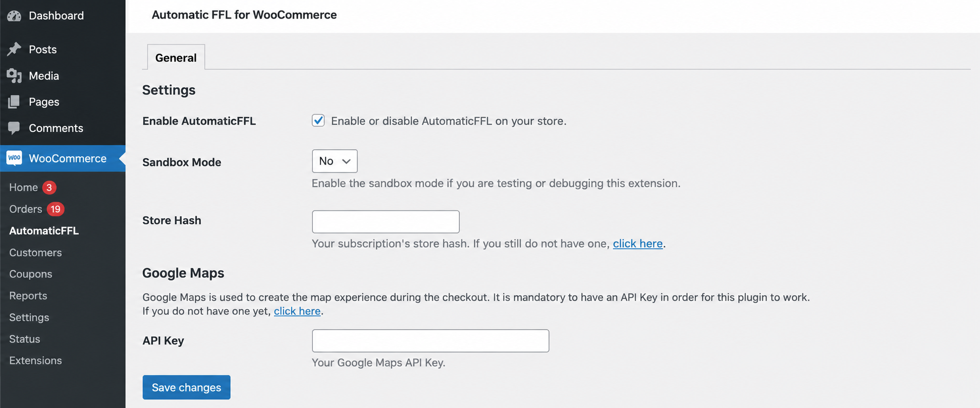
Task: Click the API Key label
Action: pyautogui.click(x=163, y=340)
